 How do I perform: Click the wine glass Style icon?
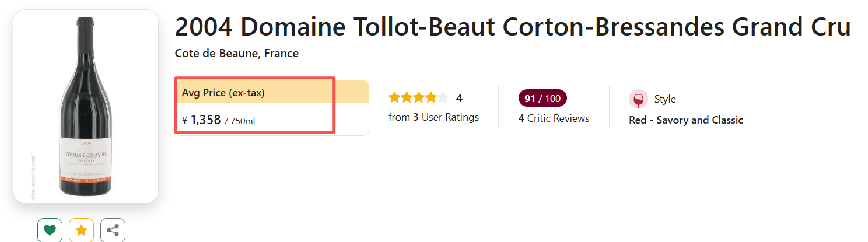(x=638, y=99)
